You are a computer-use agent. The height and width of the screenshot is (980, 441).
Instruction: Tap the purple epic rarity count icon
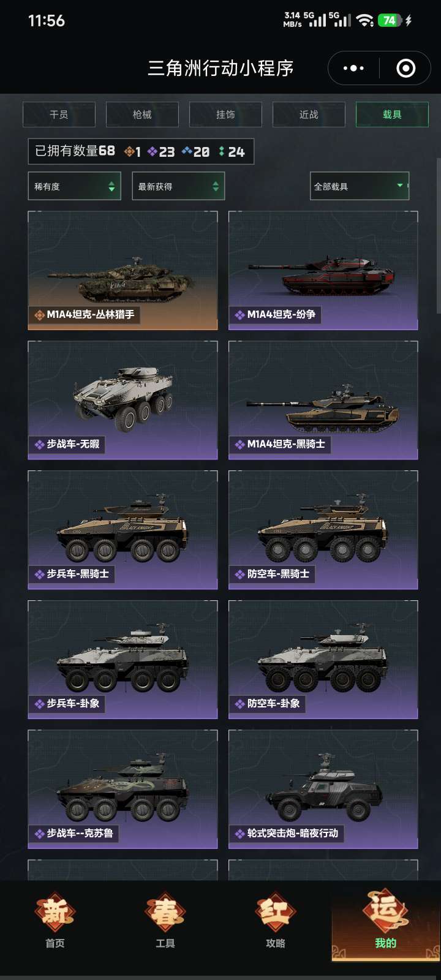click(x=153, y=151)
